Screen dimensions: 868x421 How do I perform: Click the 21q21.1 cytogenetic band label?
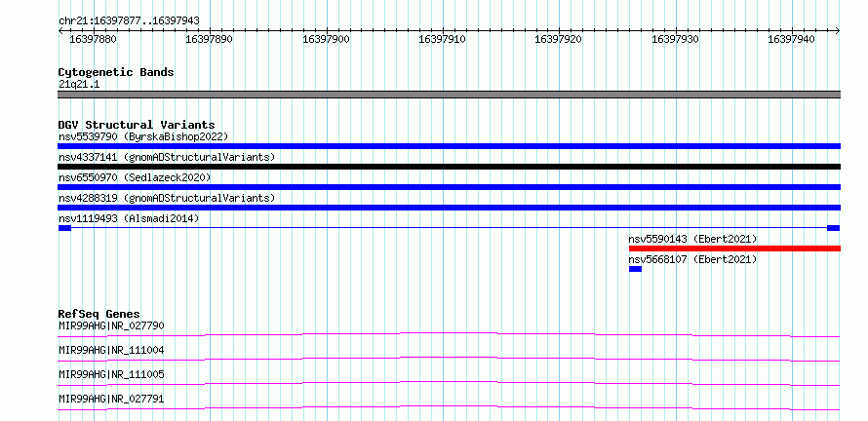pyautogui.click(x=79, y=85)
